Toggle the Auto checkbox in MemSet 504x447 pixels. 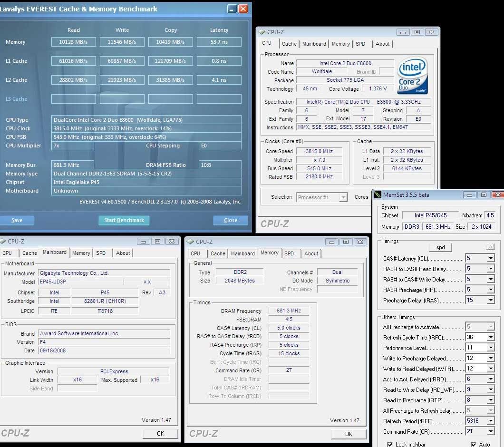tap(473, 444)
